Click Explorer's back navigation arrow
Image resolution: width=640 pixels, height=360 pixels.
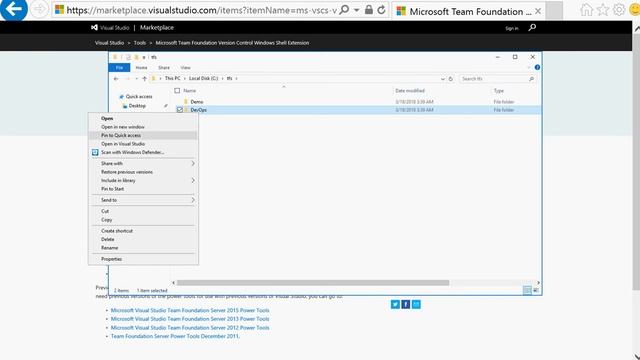[x=116, y=79]
